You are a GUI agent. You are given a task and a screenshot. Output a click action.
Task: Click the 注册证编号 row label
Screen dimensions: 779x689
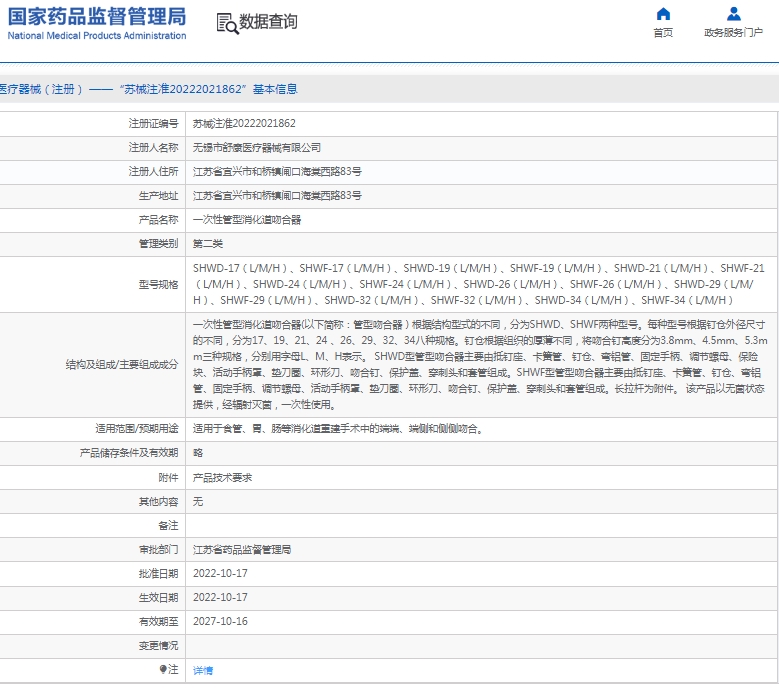pos(154,124)
